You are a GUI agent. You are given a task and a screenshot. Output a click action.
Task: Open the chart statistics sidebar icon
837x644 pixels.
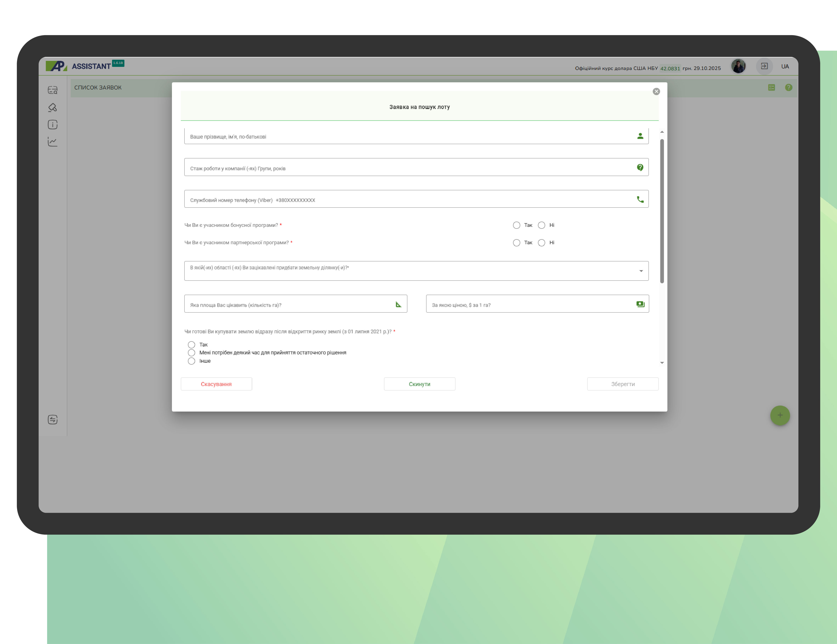click(x=53, y=142)
